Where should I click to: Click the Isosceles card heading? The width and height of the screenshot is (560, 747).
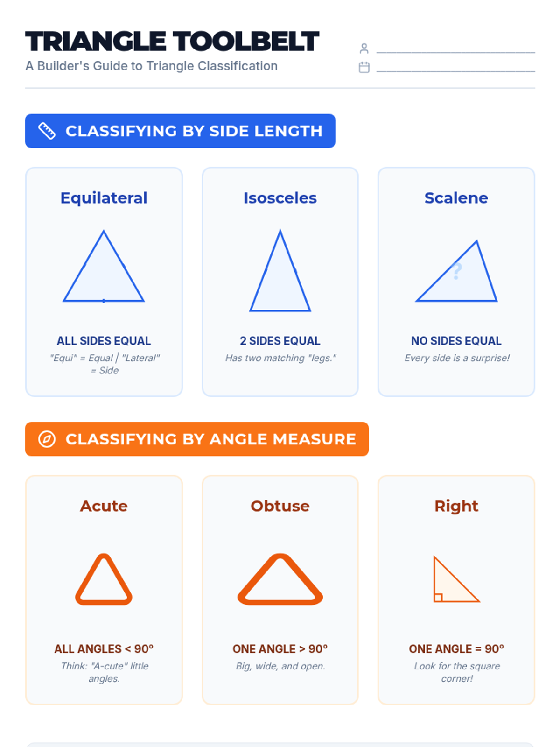coord(280,198)
